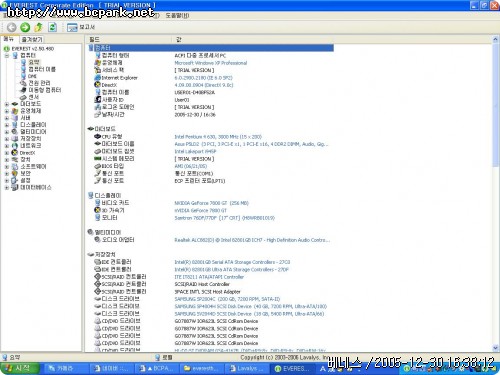Click the USER01-D40BF52A computer name value
This screenshot has width=500, height=375.
click(195, 92)
